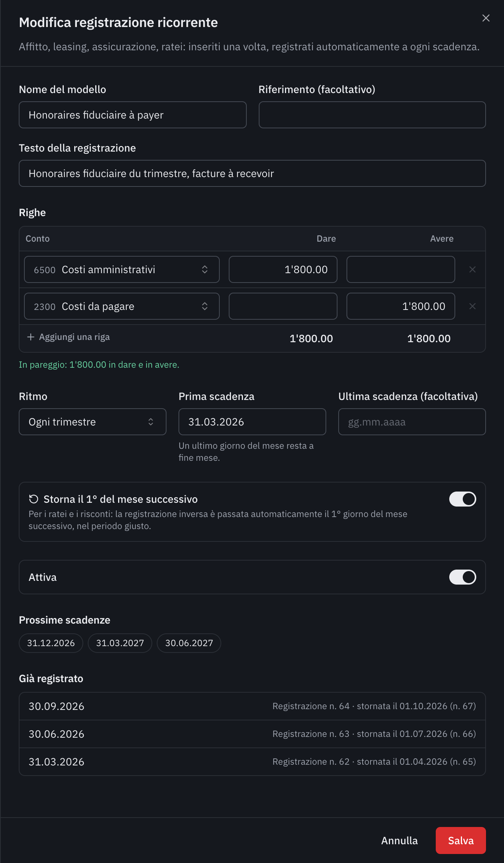Click the text Registrazione n. 63 · stornata il 01.07.2026
504x863 pixels.
click(x=360, y=734)
